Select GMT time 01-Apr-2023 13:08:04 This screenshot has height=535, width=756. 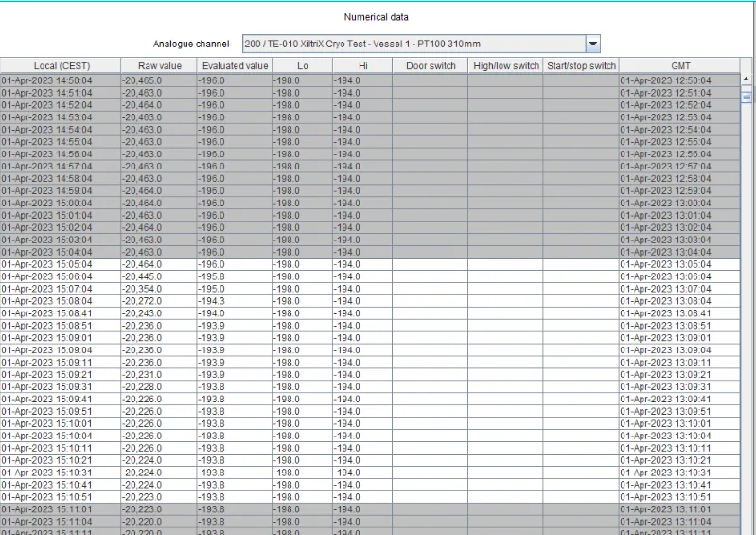click(665, 301)
